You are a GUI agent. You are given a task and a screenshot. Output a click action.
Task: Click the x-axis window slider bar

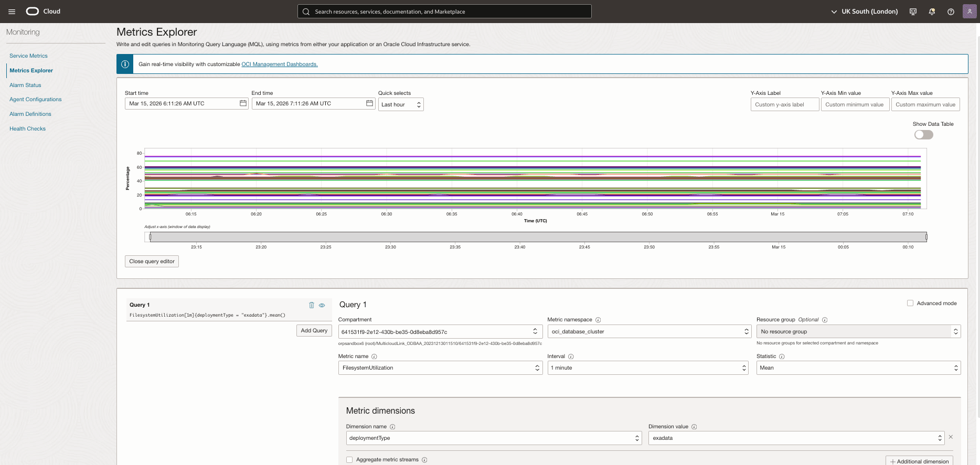pyautogui.click(x=538, y=237)
